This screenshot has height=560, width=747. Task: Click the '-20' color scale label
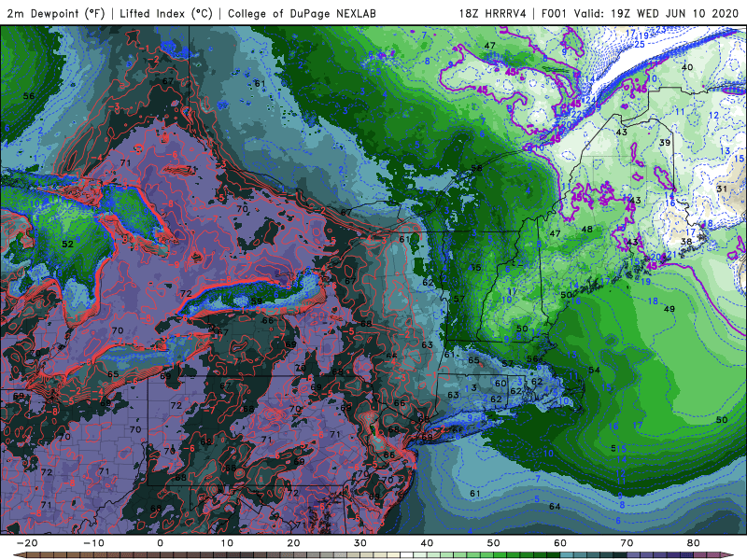click(x=27, y=543)
